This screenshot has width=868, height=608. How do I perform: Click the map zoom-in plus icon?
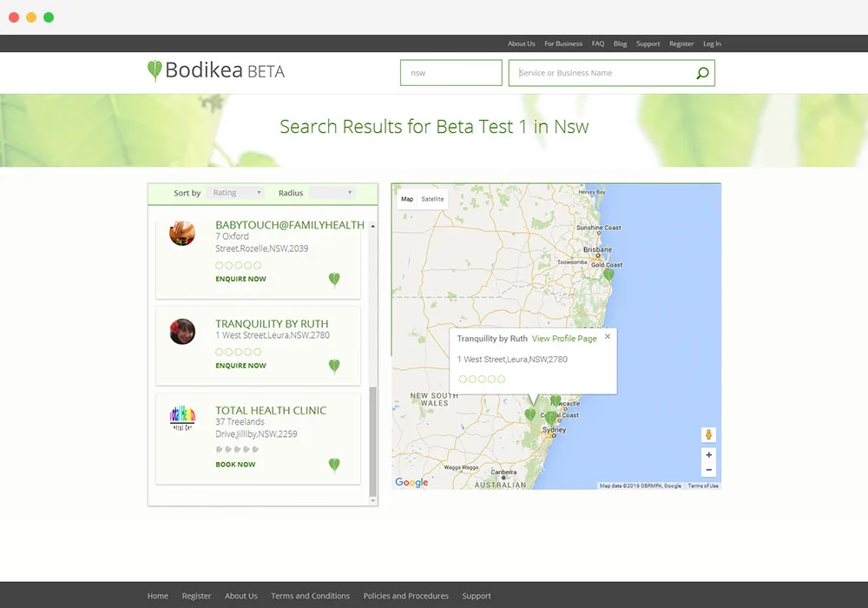[708, 454]
